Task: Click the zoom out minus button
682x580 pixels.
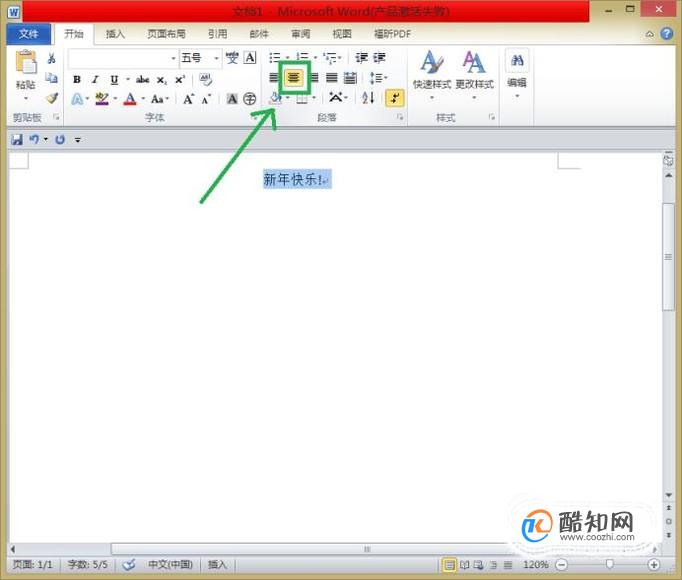Action: point(562,565)
